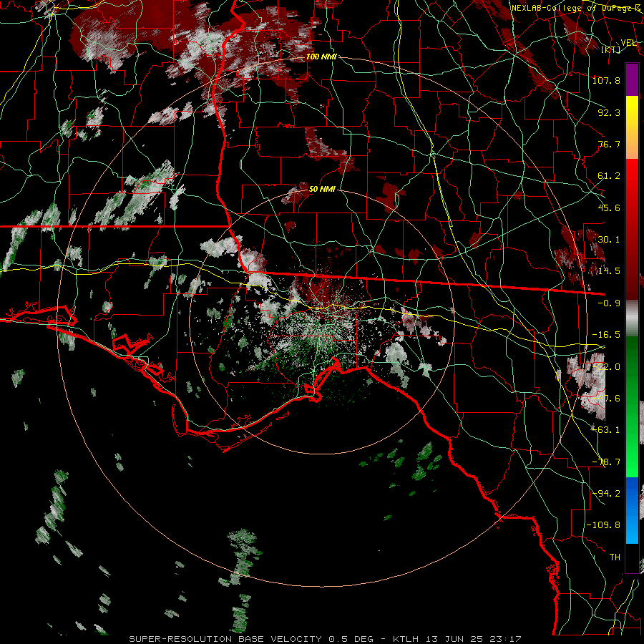Image resolution: width=644 pixels, height=644 pixels.
Task: Select the VEL legend title
Action: pyautogui.click(x=628, y=42)
